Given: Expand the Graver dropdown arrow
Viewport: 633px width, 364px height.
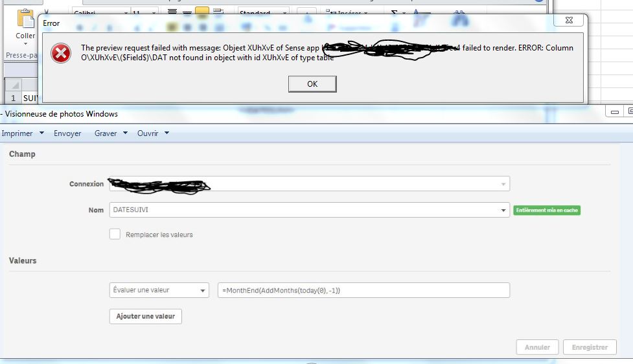Looking at the screenshot, I should 125,133.
